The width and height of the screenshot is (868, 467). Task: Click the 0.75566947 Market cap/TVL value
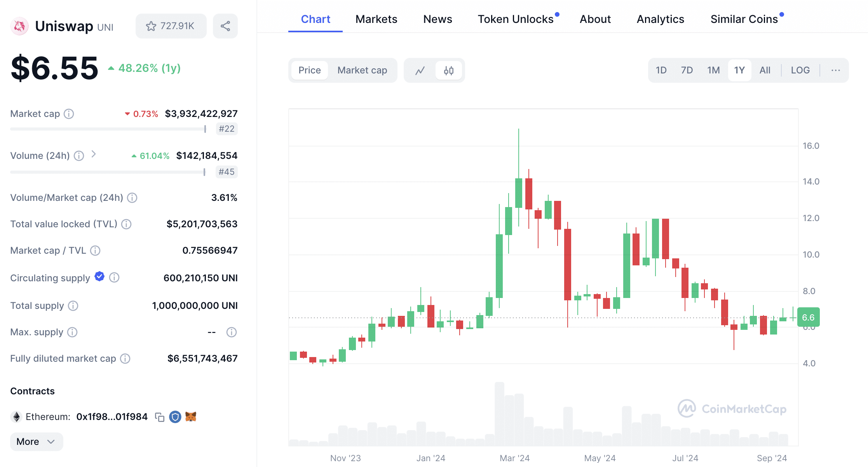210,251
